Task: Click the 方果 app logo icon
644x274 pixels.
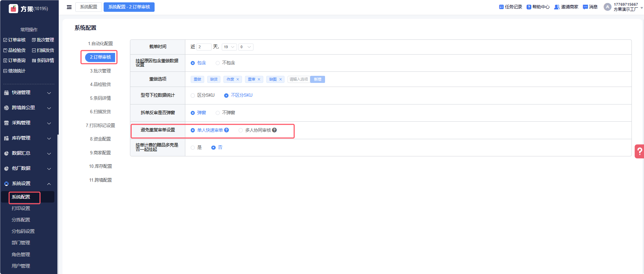Action: (x=14, y=8)
